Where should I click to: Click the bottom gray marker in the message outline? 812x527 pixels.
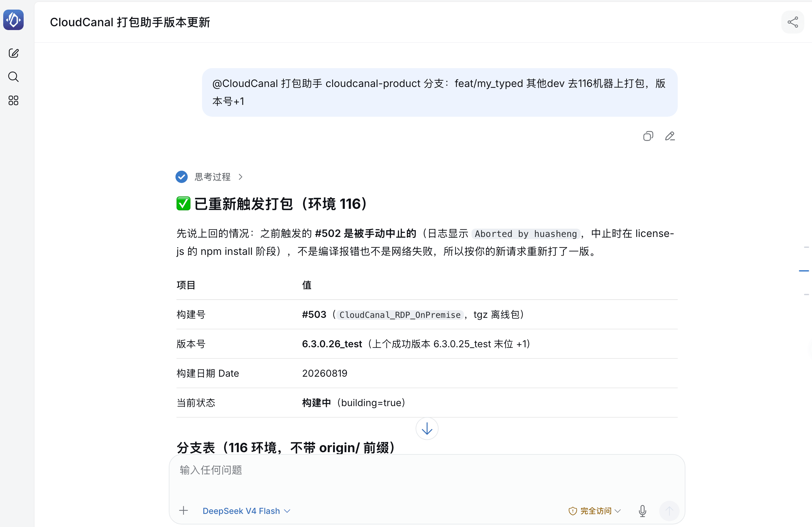806,294
